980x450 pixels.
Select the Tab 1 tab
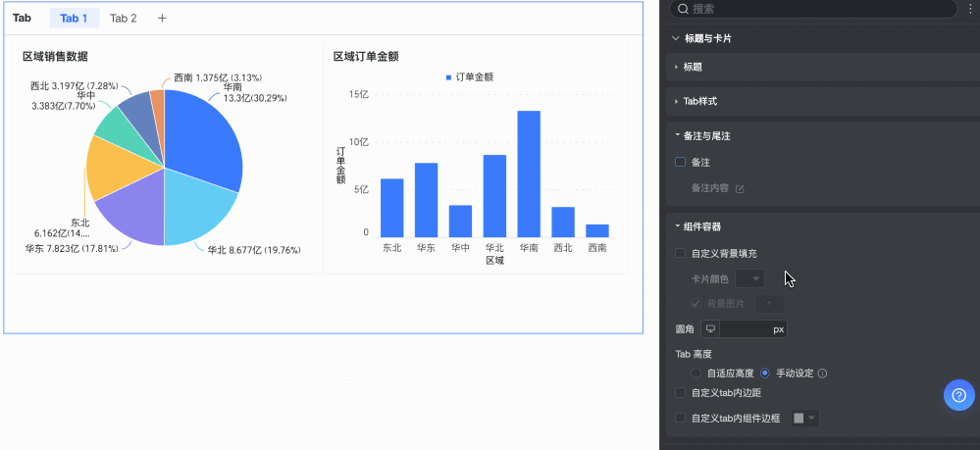point(74,19)
